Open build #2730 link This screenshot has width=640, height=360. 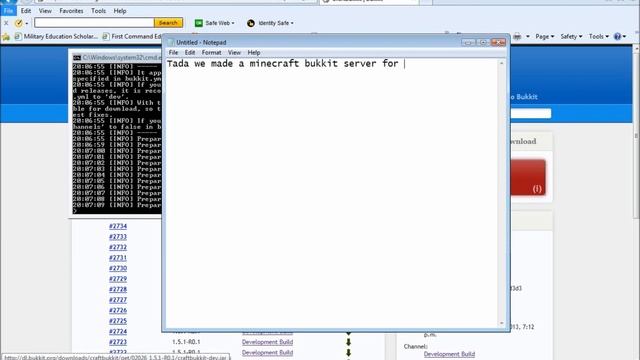tap(118, 268)
